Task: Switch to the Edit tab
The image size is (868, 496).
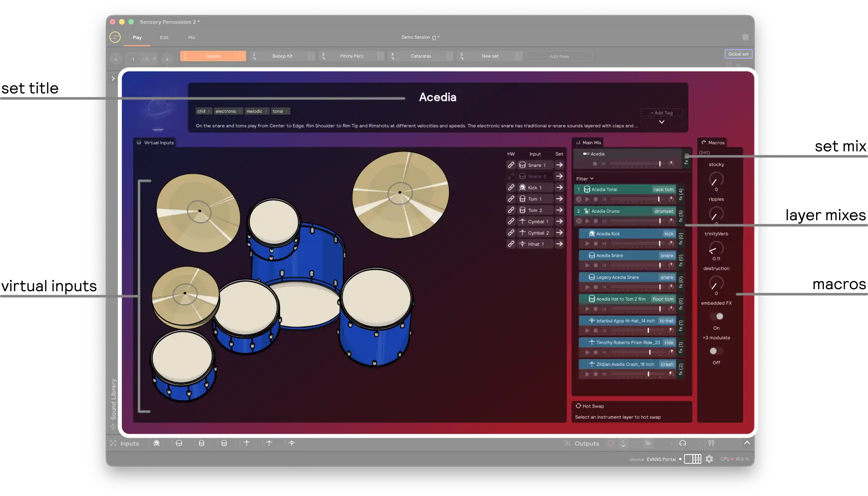Action: click(x=164, y=37)
